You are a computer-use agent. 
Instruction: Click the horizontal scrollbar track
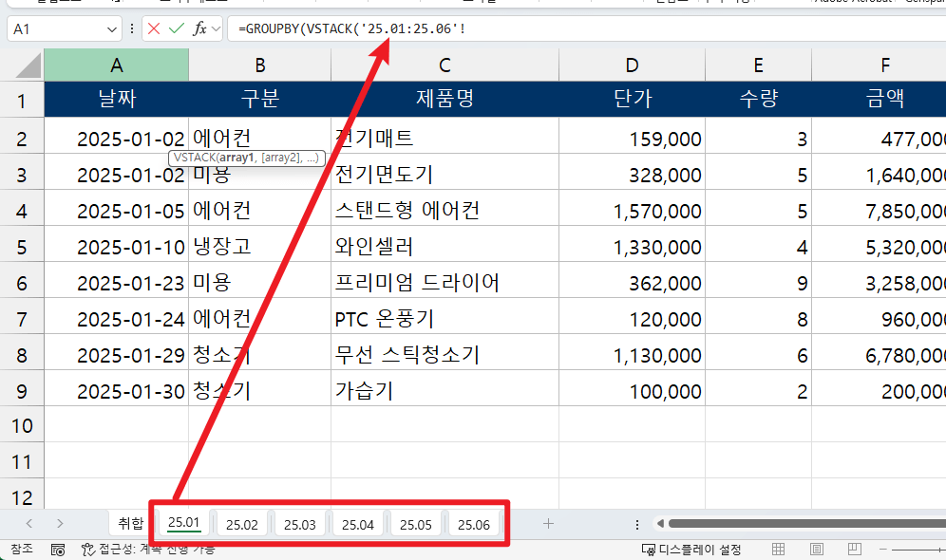806,523
